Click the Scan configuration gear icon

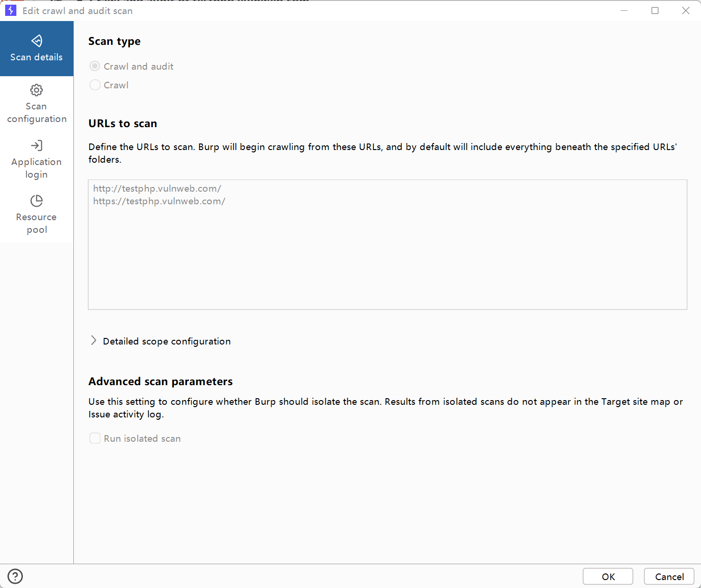36,90
